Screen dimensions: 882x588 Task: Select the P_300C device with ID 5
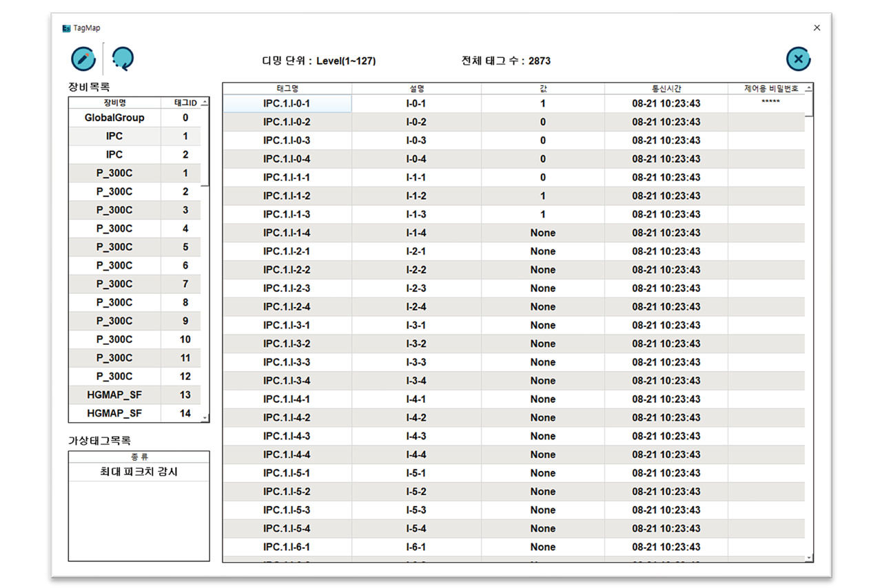point(135,247)
